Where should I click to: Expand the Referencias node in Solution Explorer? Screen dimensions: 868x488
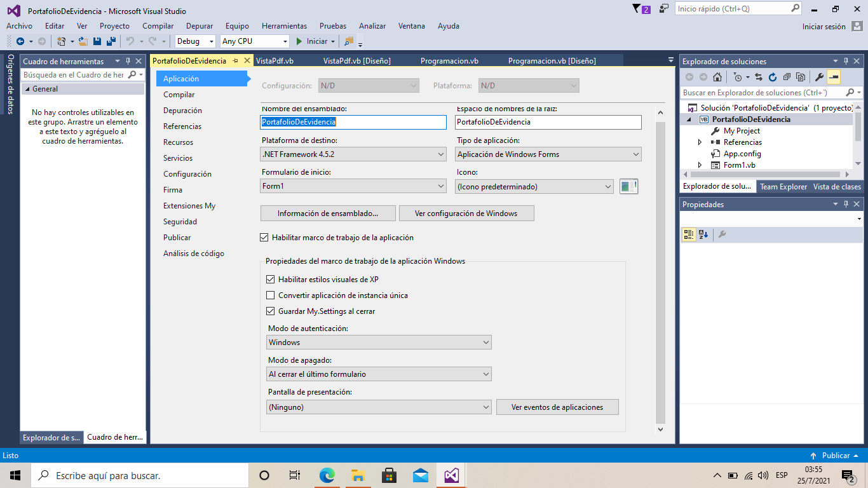(700, 142)
